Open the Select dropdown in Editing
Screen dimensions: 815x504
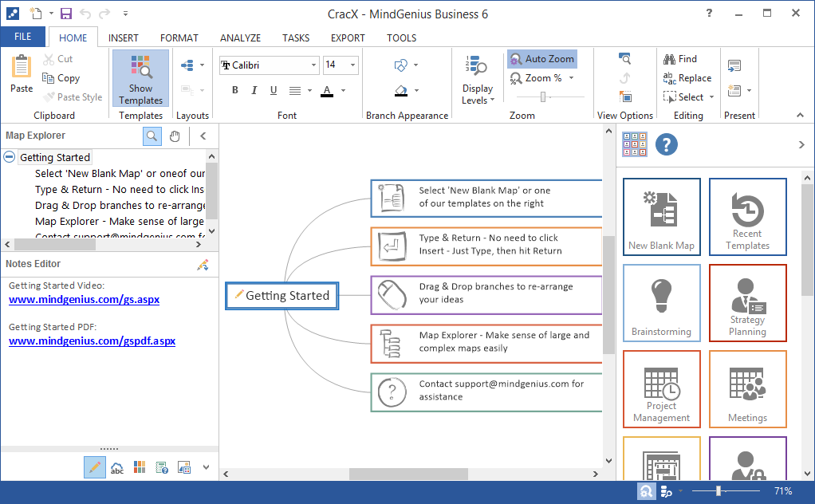pos(711,97)
